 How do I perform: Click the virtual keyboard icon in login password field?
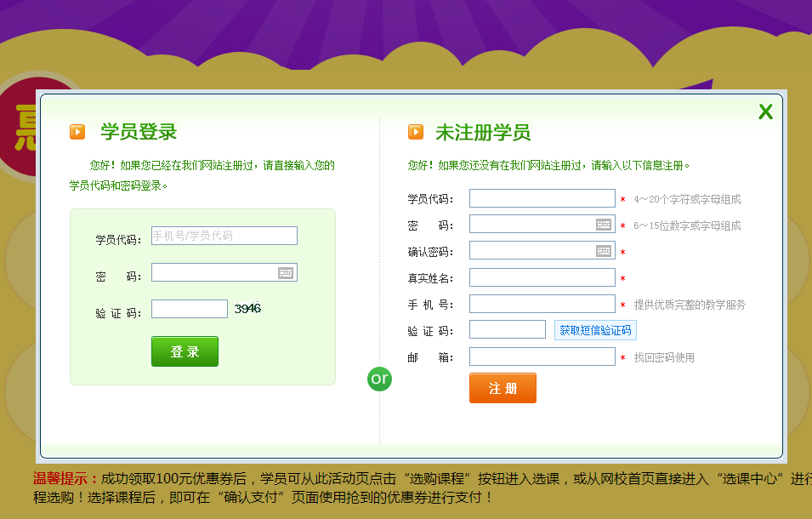coord(286,273)
